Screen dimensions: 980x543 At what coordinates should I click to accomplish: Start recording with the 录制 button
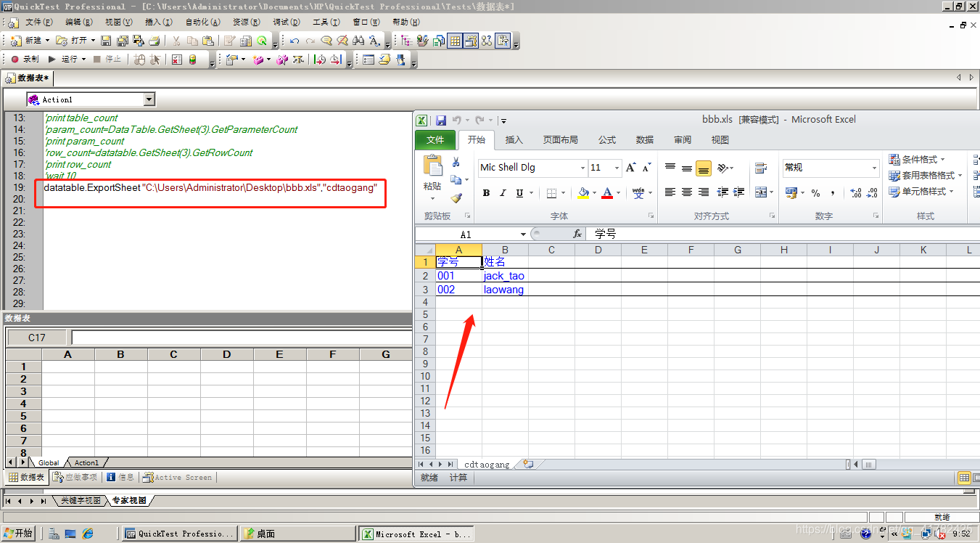25,60
